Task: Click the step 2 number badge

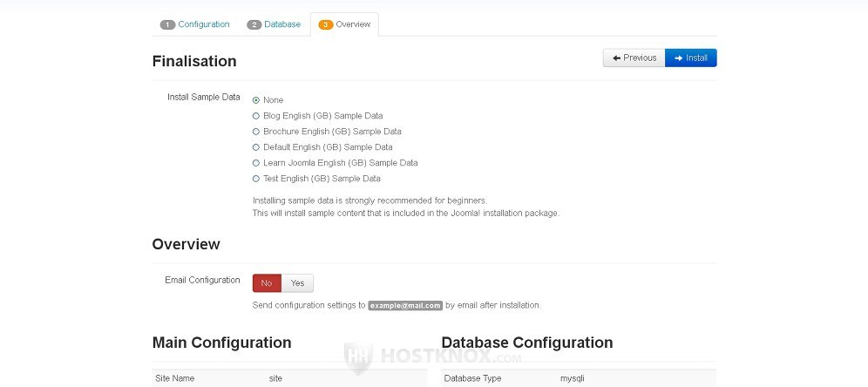Action: (x=254, y=24)
